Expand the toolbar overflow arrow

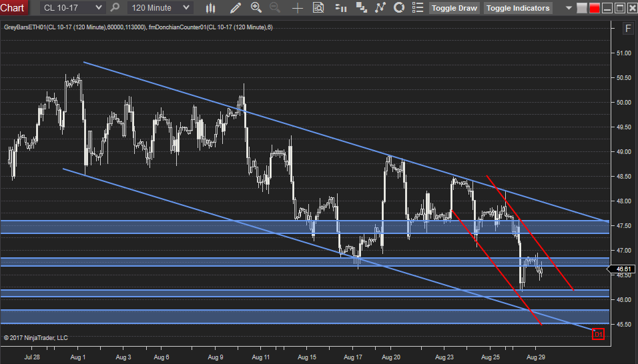coord(569,8)
